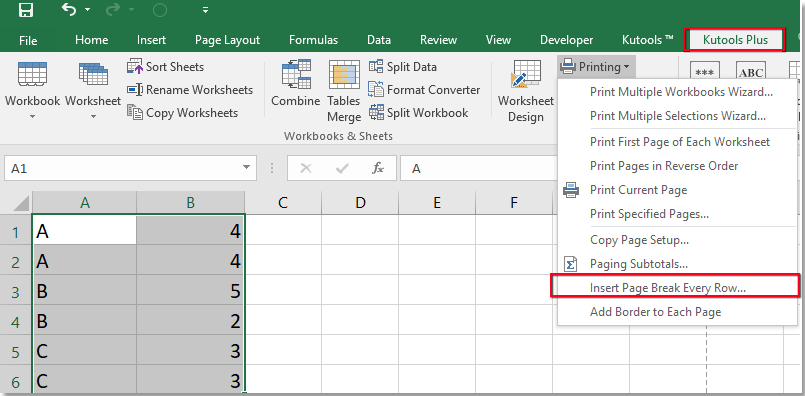
Task: Select the Kutools Plus tab
Action: click(x=735, y=40)
